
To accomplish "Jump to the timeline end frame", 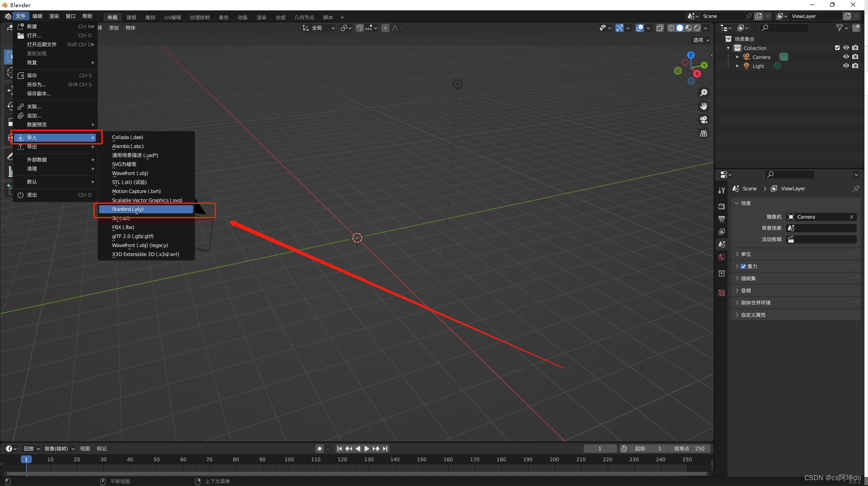I will tap(385, 449).
